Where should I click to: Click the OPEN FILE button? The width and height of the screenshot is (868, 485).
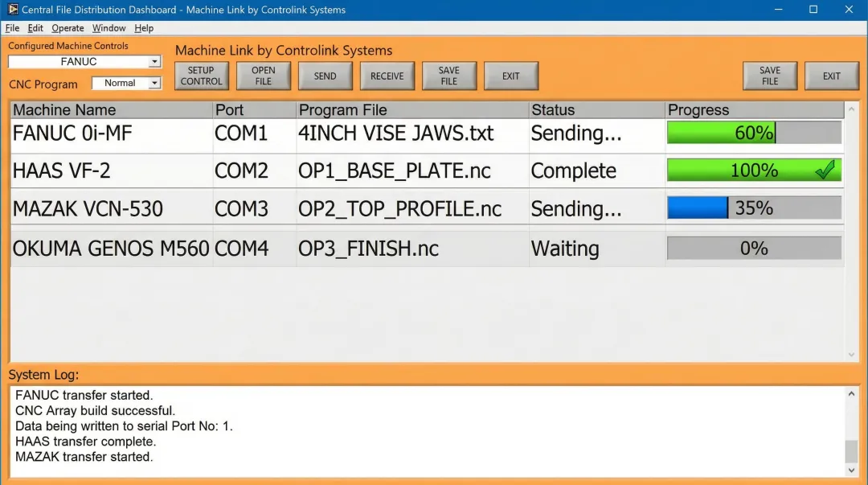[x=264, y=76]
